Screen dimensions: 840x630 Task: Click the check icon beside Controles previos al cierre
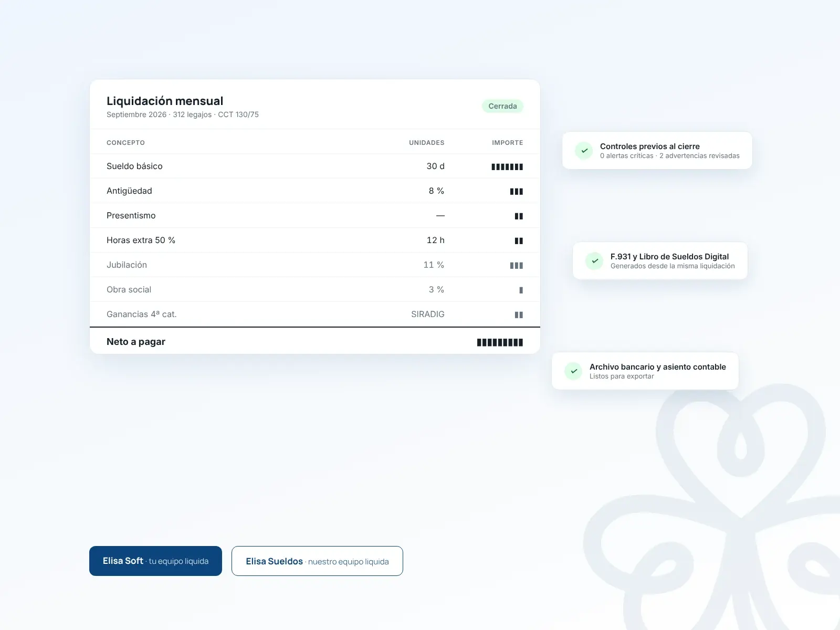click(584, 151)
